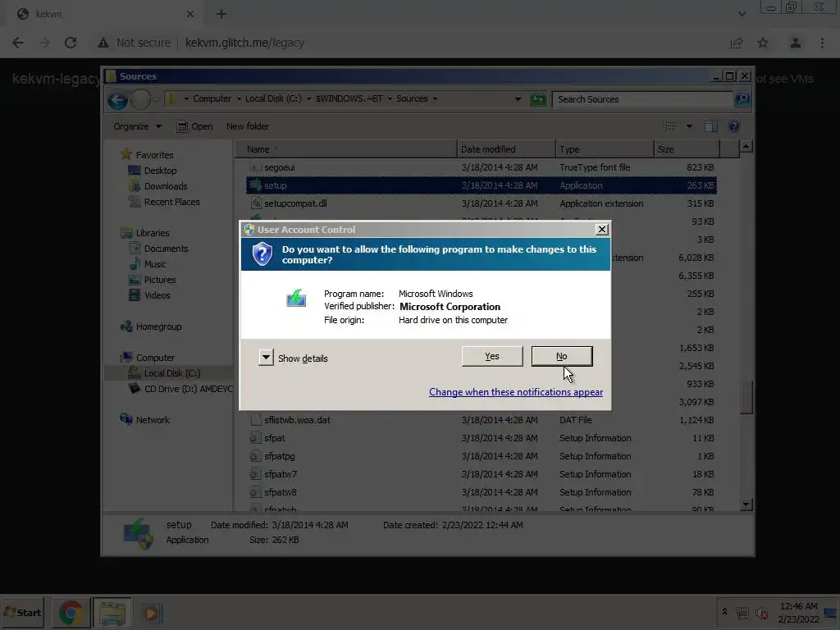Reload the kekvm browser page

71,43
